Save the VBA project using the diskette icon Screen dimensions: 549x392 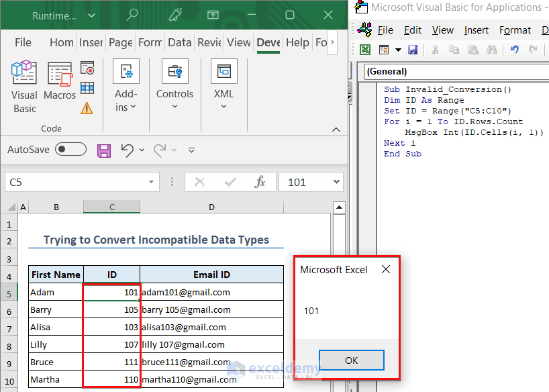411,49
